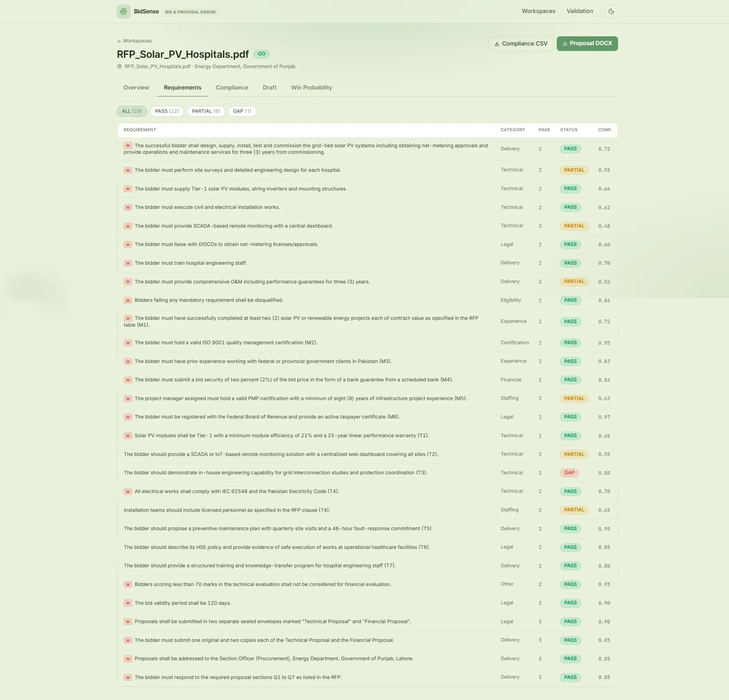This screenshot has height=700, width=729.
Task: Click the M badge on site surveys requirement
Action: (128, 170)
